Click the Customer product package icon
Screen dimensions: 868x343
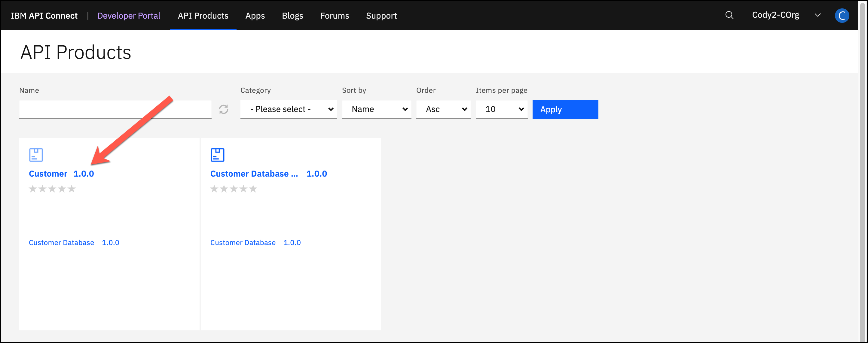pyautogui.click(x=36, y=155)
